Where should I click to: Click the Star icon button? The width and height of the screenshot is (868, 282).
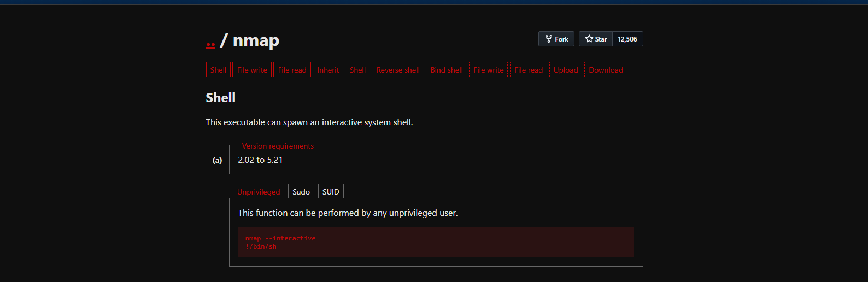pos(596,39)
